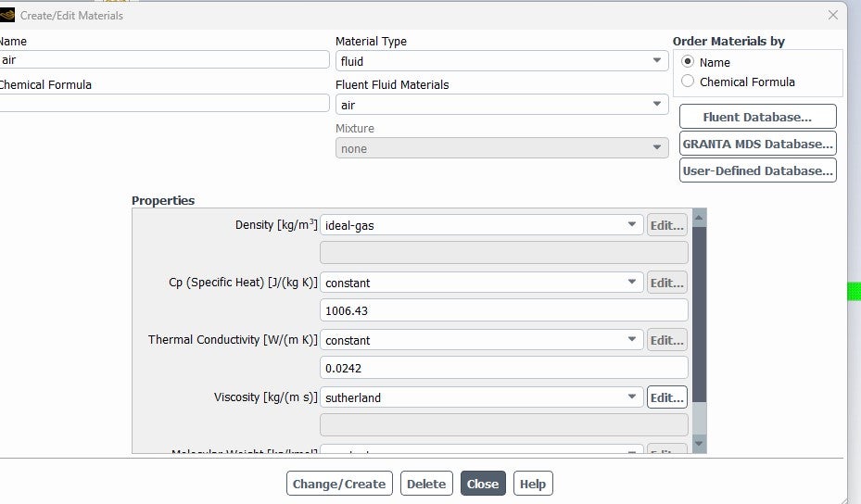Select the Name radio button for ordering

pos(688,61)
